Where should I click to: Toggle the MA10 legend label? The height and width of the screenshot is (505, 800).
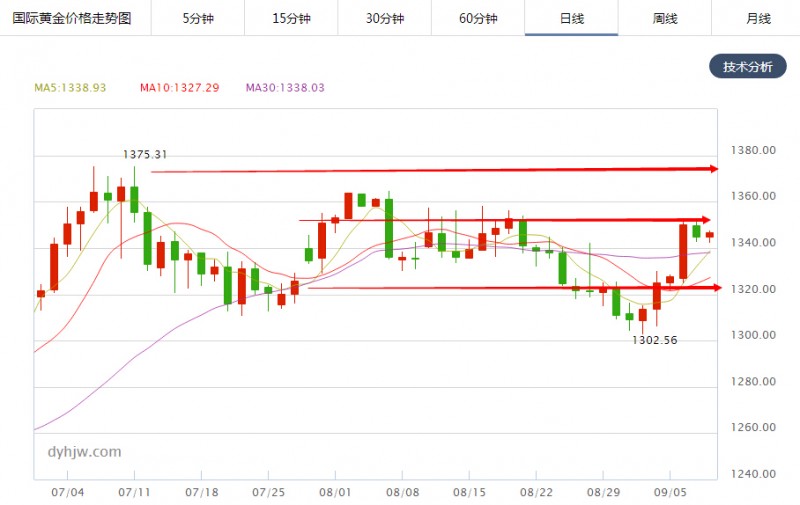[179, 88]
